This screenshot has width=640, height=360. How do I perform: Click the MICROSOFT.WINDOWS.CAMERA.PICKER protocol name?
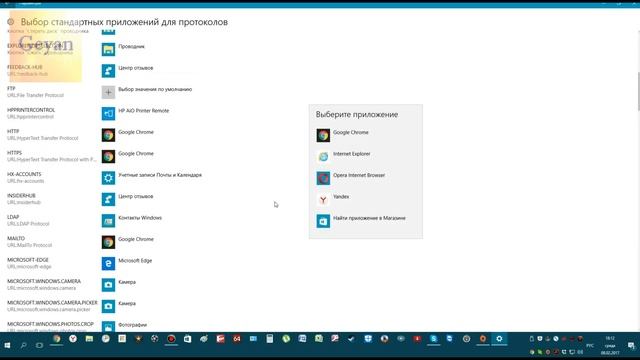(52, 302)
